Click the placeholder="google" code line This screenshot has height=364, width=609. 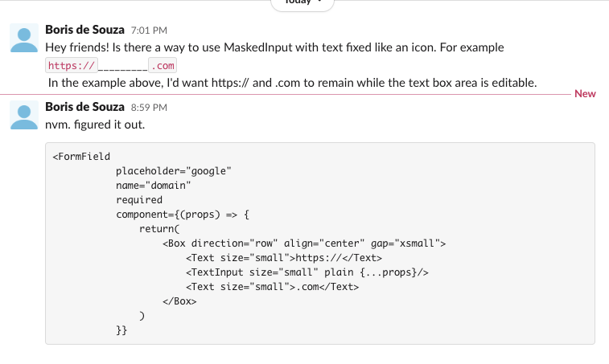pos(174,171)
